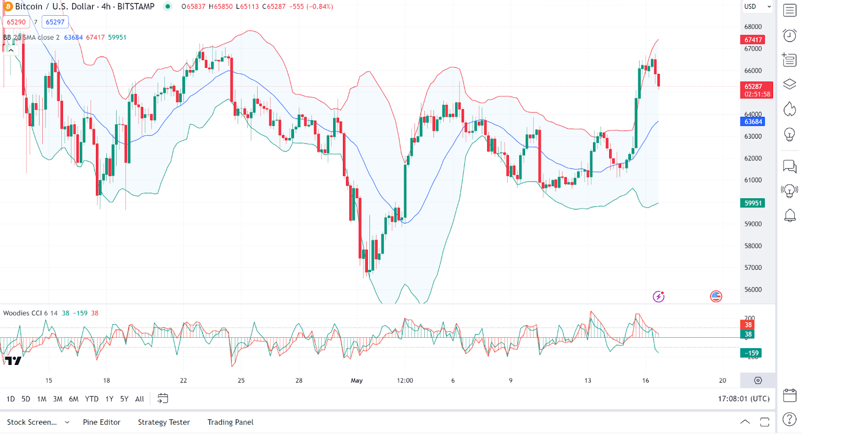Click the May date axis label
The width and height of the screenshot is (868, 435).
coord(356,381)
